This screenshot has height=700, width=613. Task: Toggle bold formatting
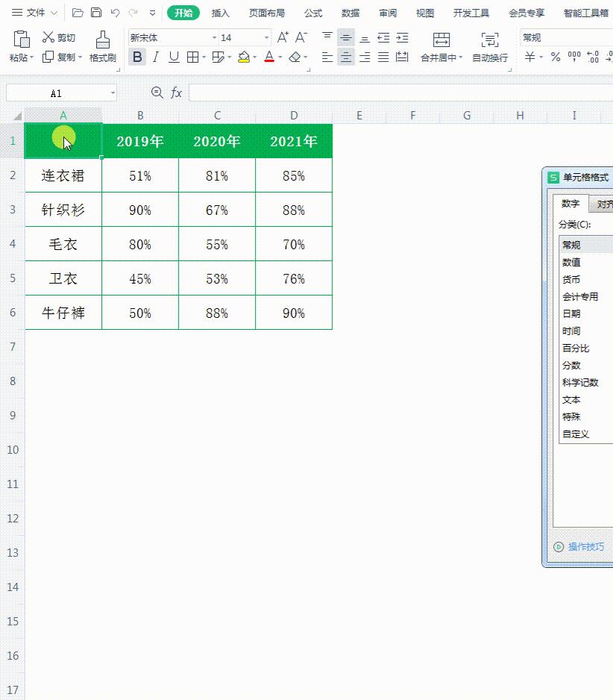[x=136, y=57]
